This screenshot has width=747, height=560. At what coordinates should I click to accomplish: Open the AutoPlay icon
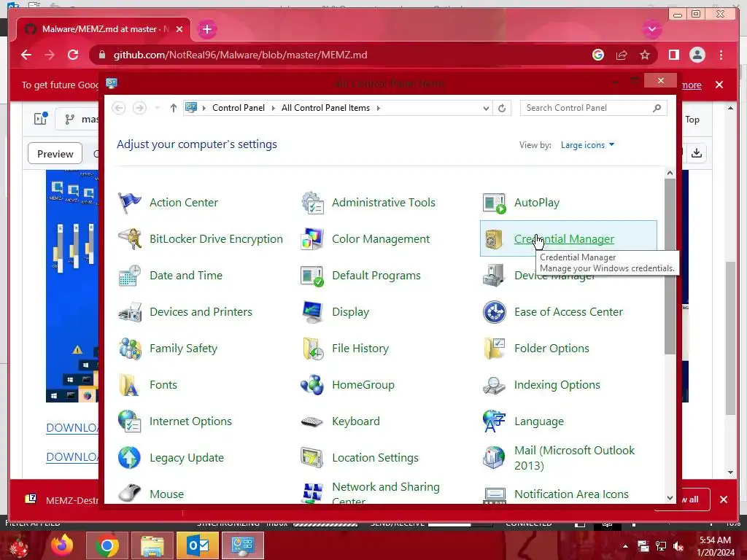coord(494,203)
